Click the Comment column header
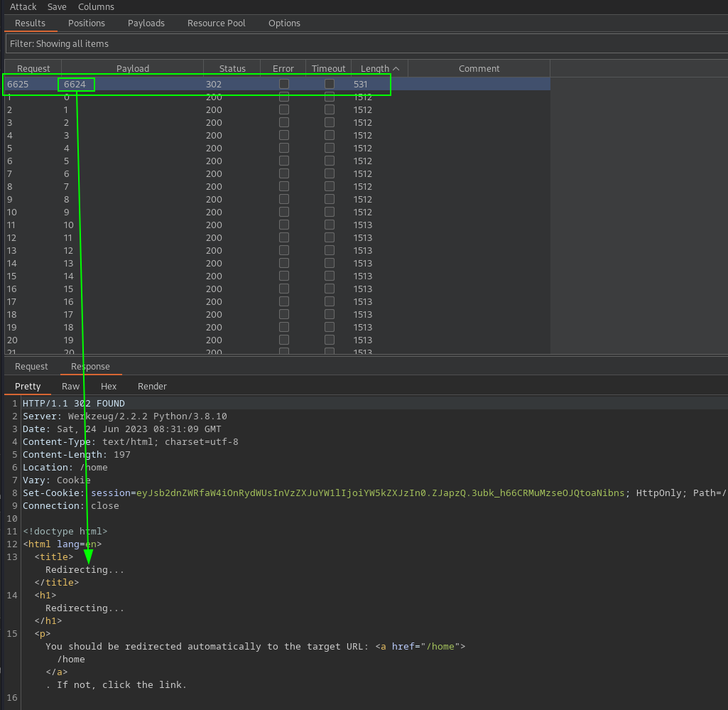This screenshot has width=728, height=710. 479,68
